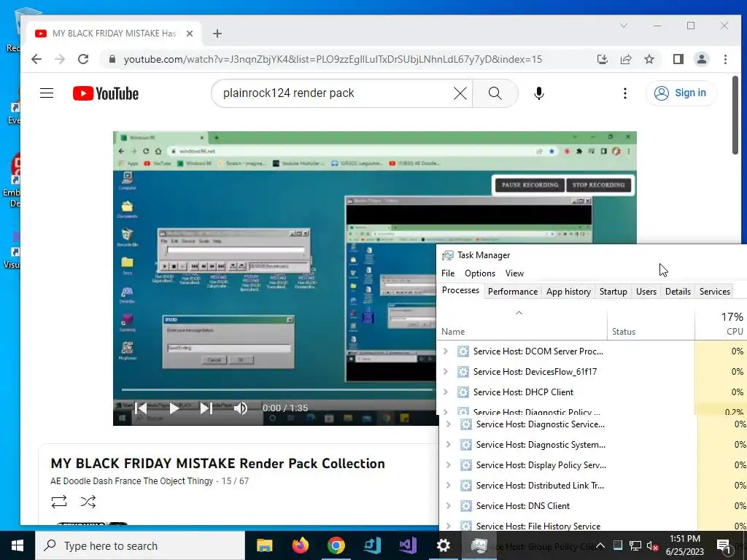747x560 pixels.
Task: Select Service Host: File History Service row
Action: pyautogui.click(x=592, y=525)
